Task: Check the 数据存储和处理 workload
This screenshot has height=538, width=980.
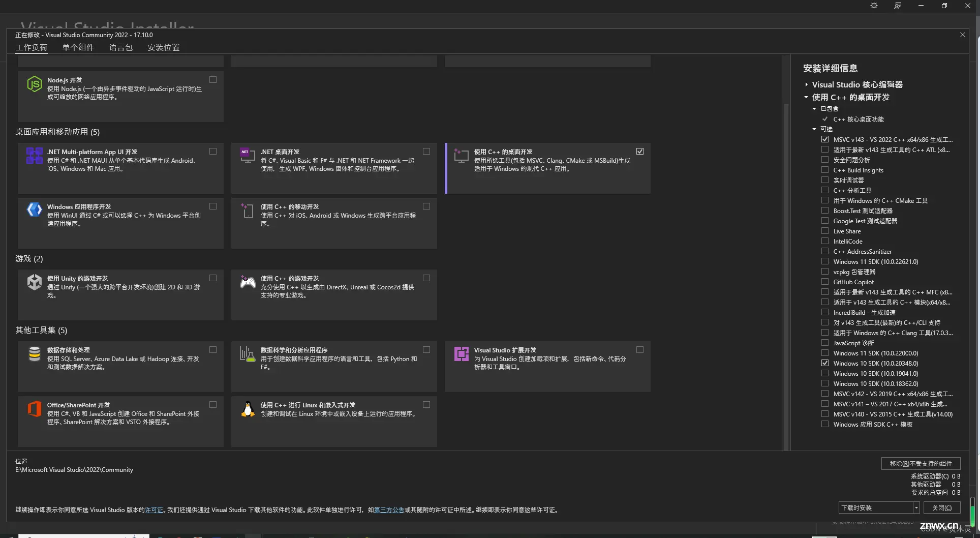Action: click(213, 350)
